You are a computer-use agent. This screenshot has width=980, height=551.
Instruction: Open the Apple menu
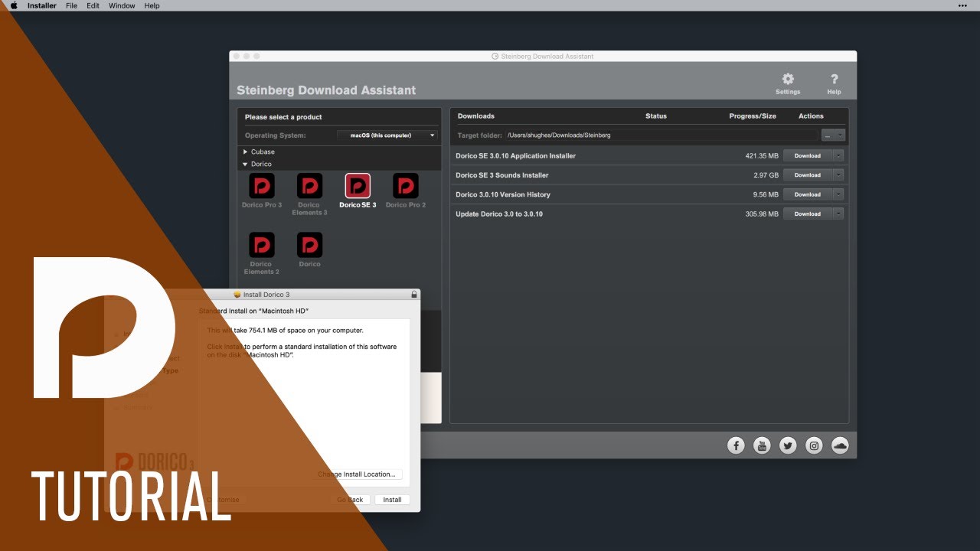pos(13,5)
